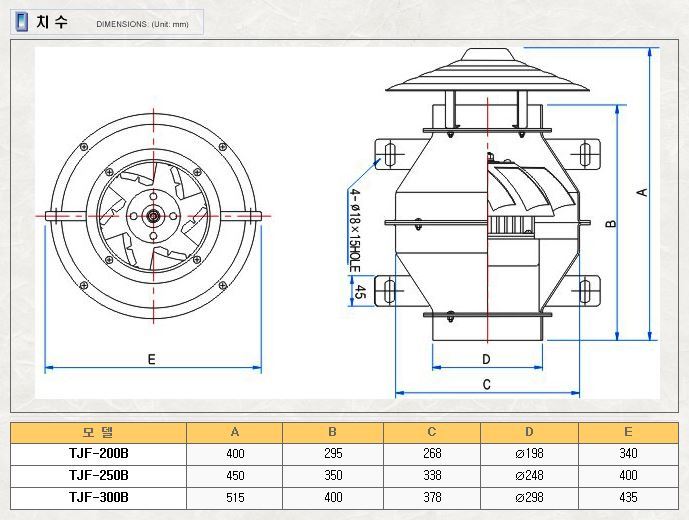Select the column E header cell

click(x=627, y=432)
